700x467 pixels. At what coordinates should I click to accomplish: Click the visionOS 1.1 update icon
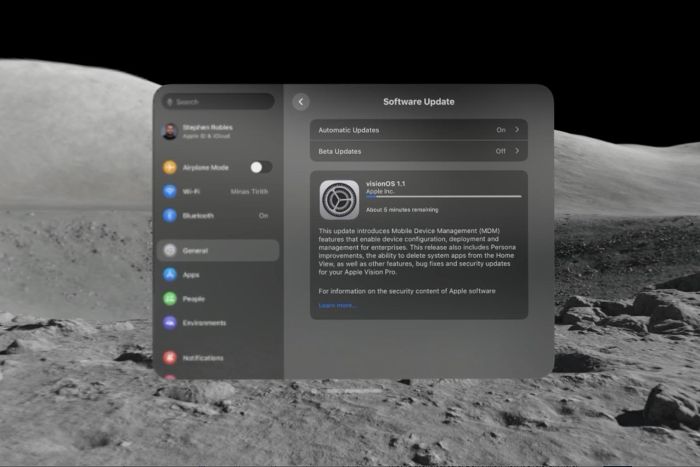pyautogui.click(x=339, y=199)
